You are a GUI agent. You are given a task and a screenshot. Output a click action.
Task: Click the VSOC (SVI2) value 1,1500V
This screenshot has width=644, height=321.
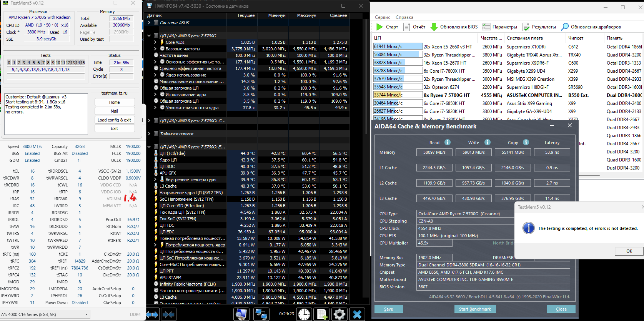133,171
